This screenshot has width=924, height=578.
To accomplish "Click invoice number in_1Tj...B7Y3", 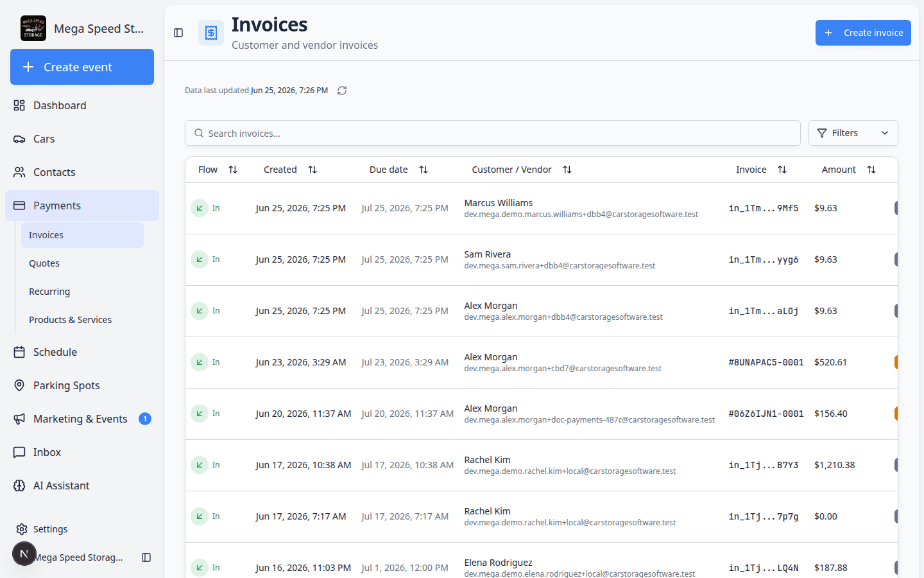I will pos(764,465).
